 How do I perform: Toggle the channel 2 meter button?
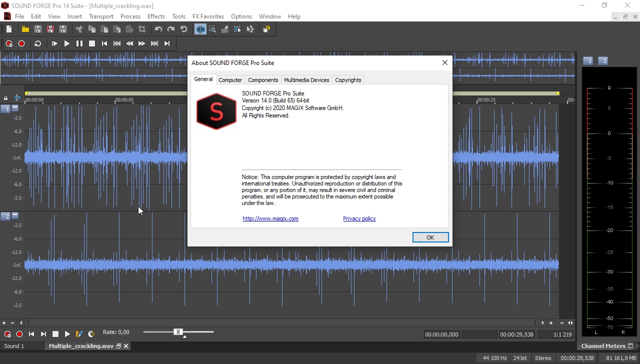click(x=603, y=61)
